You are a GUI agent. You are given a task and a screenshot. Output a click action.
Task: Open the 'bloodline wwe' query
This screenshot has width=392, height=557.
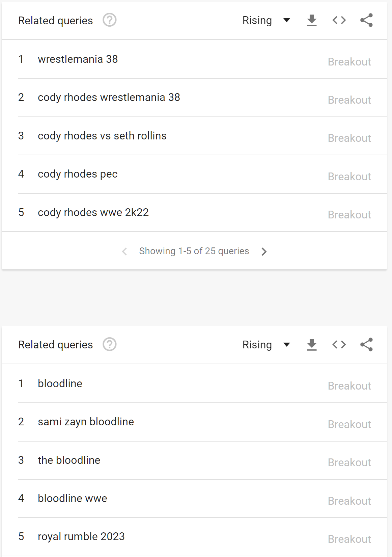pos(73,499)
